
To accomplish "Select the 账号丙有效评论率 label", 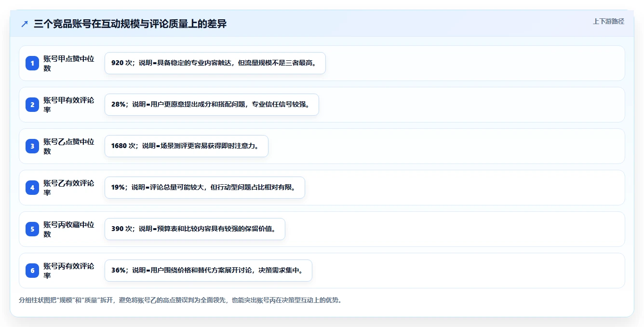I will [69, 271].
